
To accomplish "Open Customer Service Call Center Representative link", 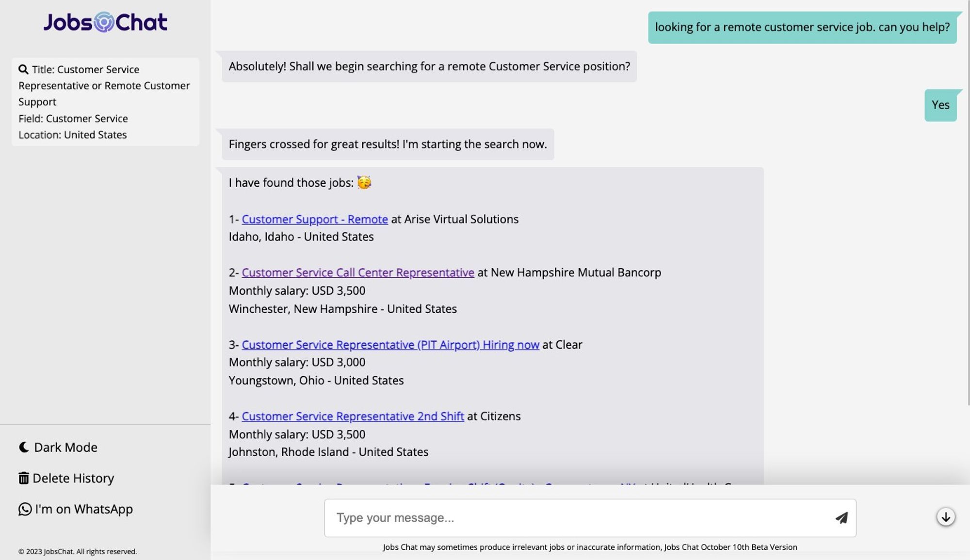I will coord(358,272).
